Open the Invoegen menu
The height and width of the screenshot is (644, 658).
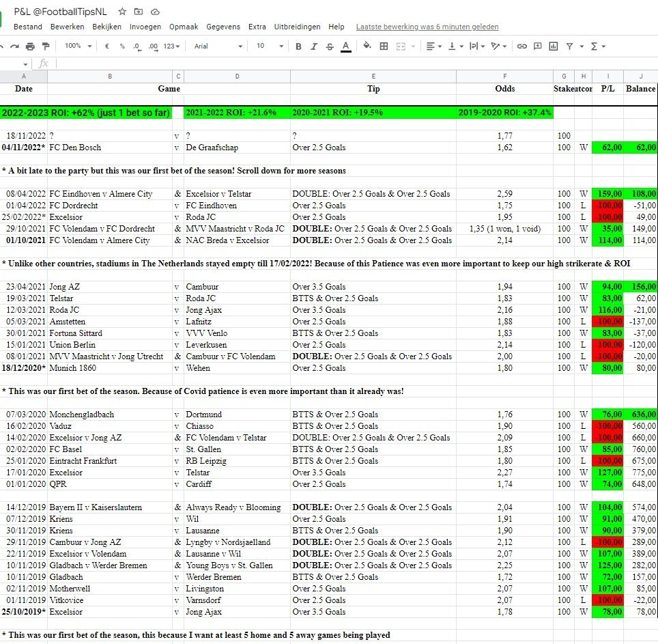(145, 27)
